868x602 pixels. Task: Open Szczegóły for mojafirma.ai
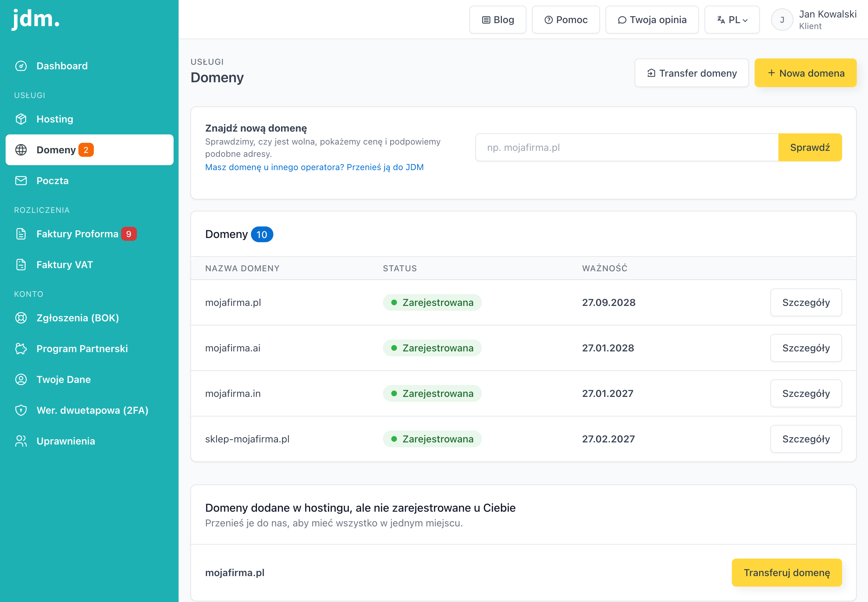(806, 348)
